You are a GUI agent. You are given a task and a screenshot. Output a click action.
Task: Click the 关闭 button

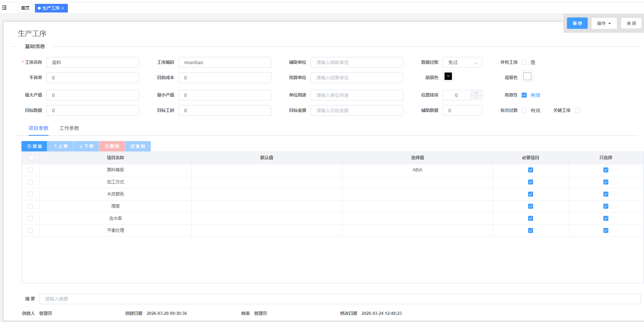pos(631,24)
